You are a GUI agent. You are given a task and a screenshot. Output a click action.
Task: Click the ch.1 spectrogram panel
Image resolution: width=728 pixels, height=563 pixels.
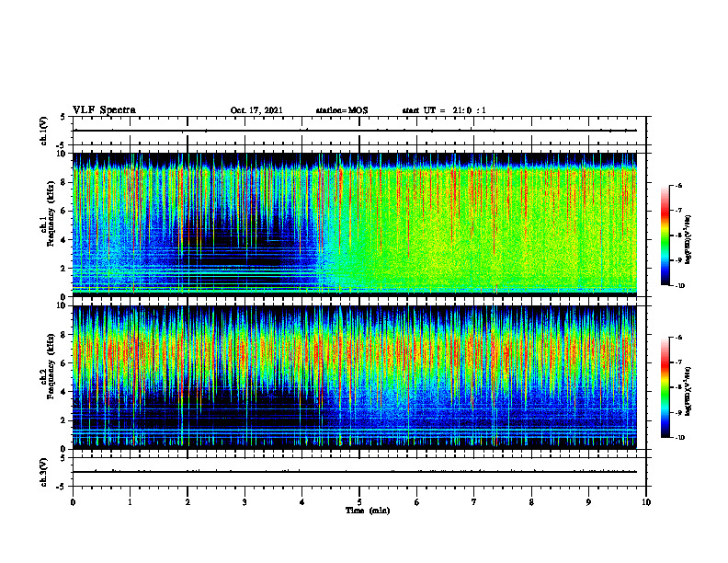[354, 224]
